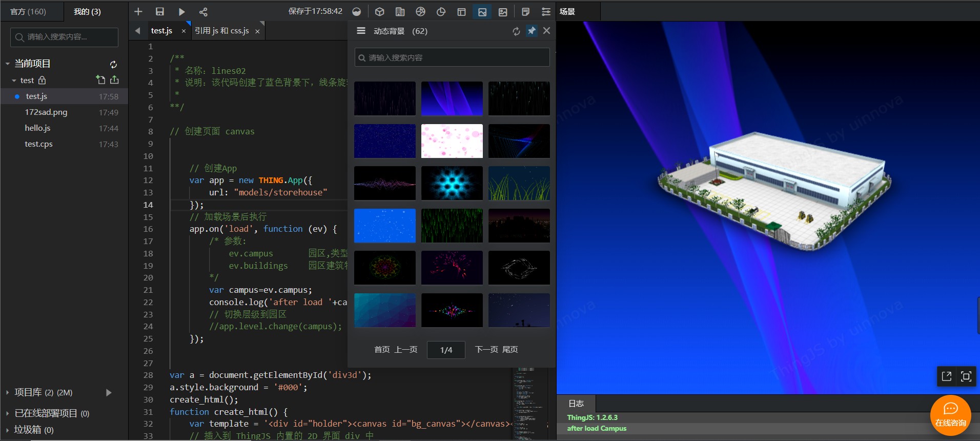Save the script with the floppy disk icon

pyautogui.click(x=160, y=11)
